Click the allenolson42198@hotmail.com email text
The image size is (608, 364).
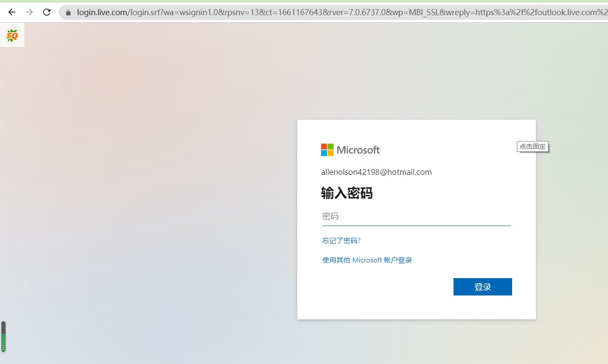tap(376, 172)
